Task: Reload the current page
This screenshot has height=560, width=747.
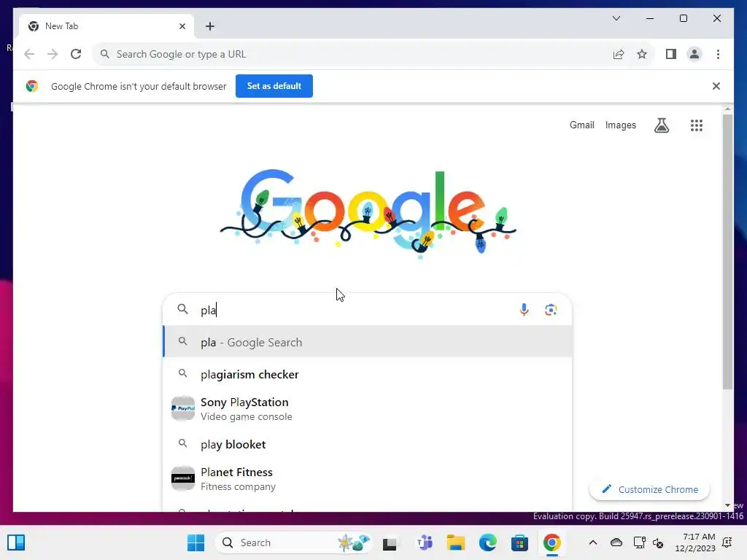Action: 76,54
